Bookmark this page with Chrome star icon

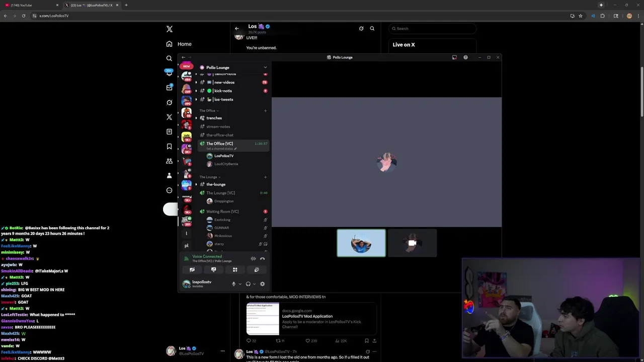pyautogui.click(x=581, y=16)
